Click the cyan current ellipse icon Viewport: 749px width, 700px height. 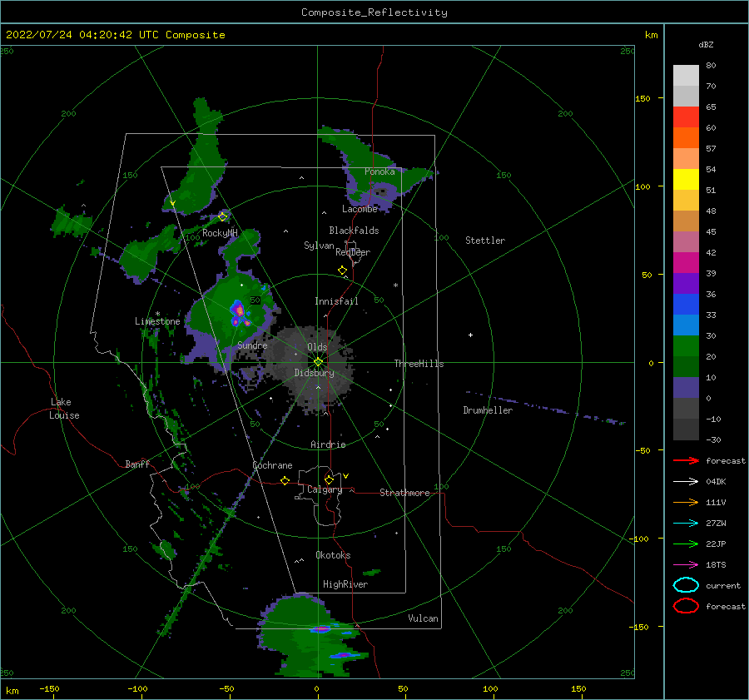coord(686,585)
